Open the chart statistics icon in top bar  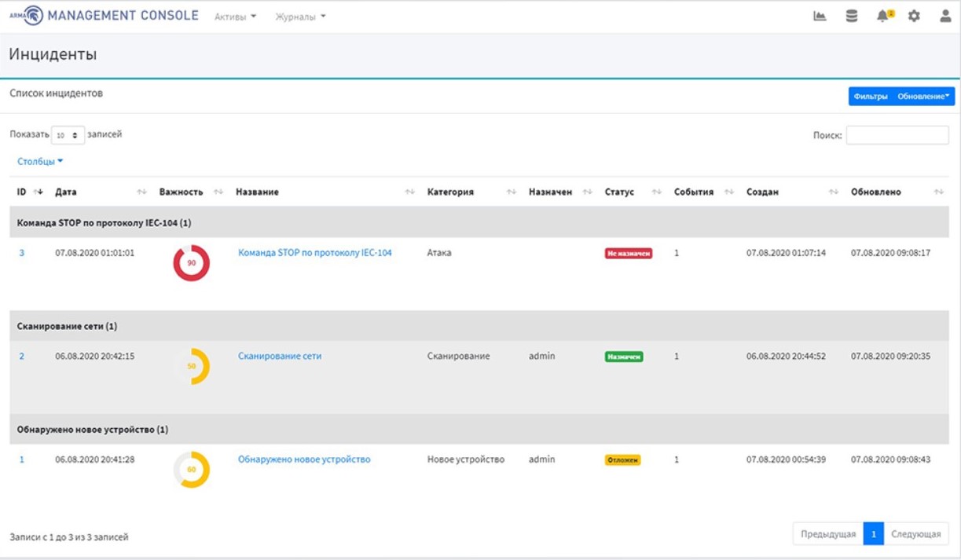[x=820, y=16]
